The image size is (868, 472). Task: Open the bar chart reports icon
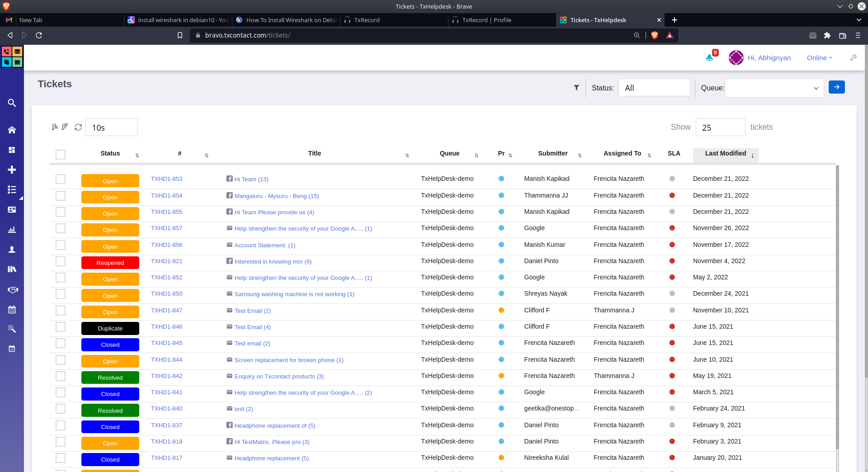[x=12, y=230]
